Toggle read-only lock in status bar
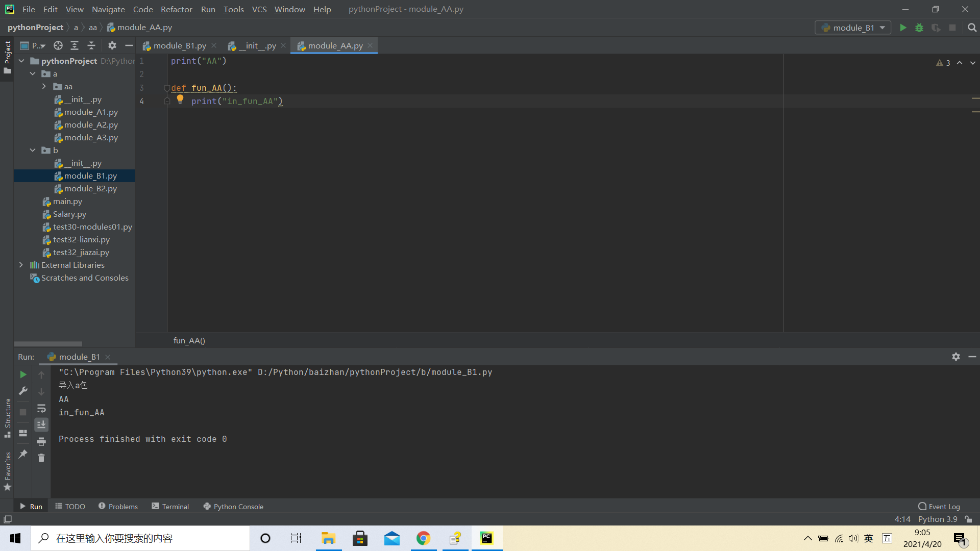980x551 pixels. pyautogui.click(x=968, y=519)
